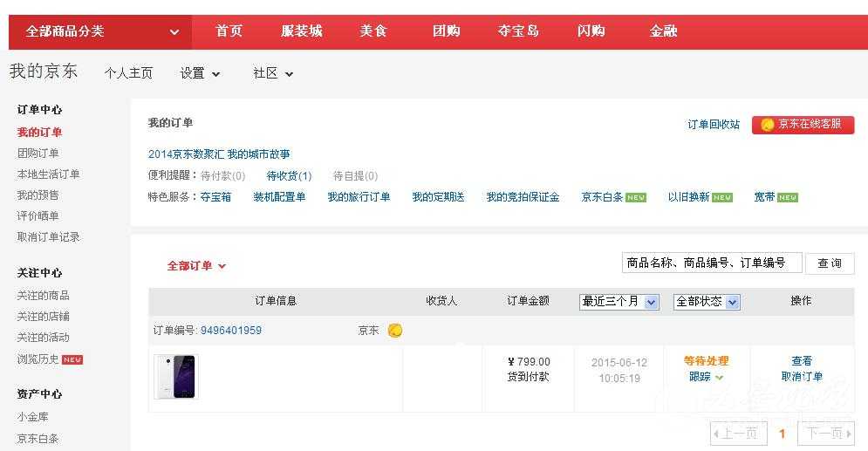Open the 最近三个月 time range dropdown
This screenshot has height=451, width=868.
[619, 302]
